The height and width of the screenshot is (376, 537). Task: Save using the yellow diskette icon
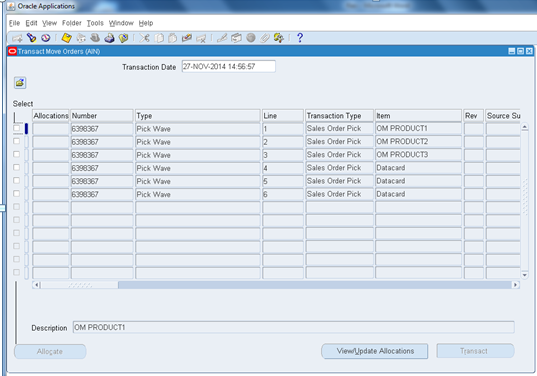66,38
